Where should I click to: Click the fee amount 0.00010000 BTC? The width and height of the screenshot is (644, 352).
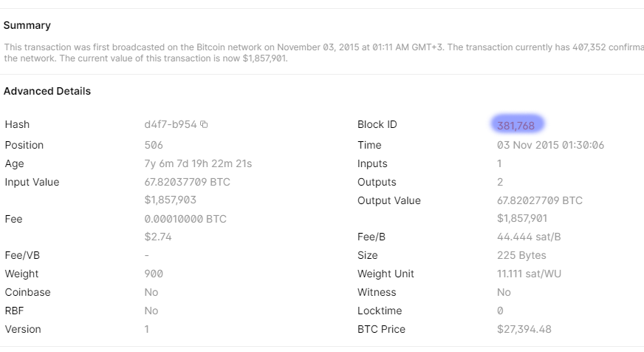click(185, 219)
